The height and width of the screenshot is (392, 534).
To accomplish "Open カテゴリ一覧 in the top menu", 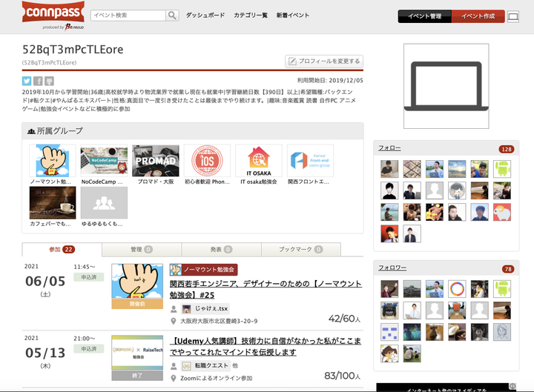I will point(250,16).
